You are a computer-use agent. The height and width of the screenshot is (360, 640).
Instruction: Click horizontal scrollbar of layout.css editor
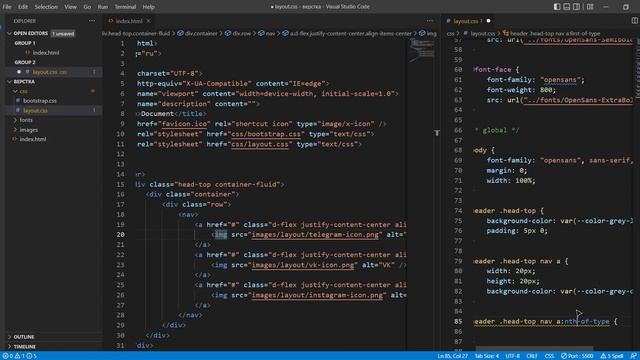coord(534,349)
